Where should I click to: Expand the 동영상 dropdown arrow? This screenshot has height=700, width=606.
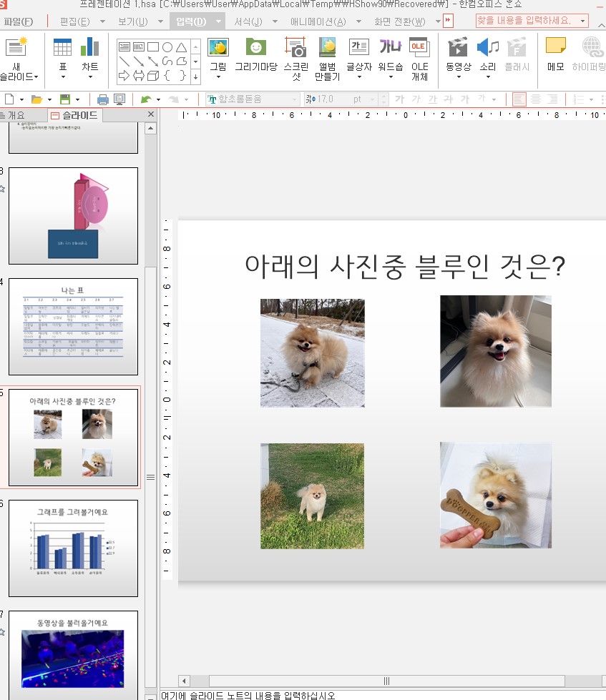click(x=459, y=77)
